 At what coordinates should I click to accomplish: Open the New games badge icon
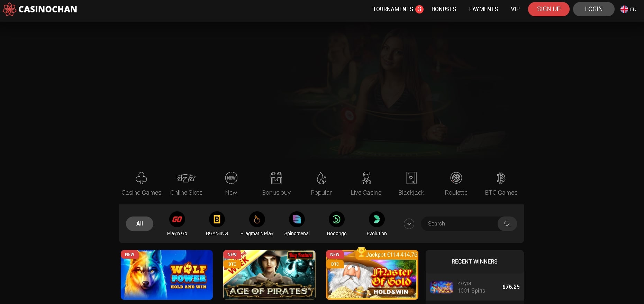tap(231, 178)
